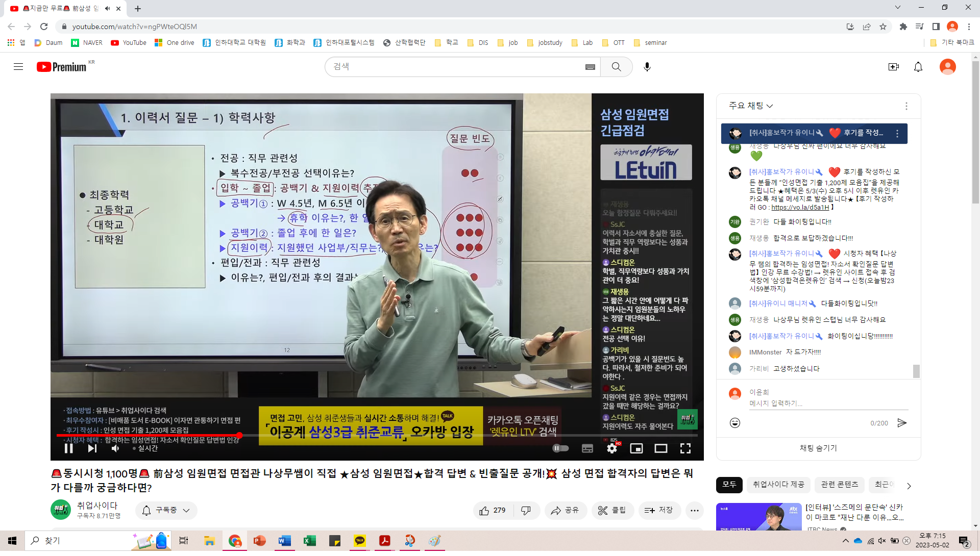Open the on-screen keyboard in search box
Viewport: 980px width, 556px height.
590,67
